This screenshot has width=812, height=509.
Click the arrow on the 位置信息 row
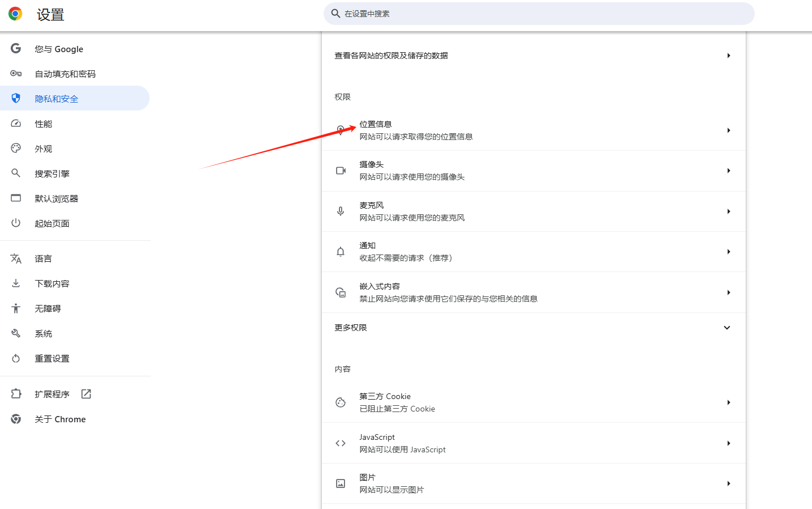click(729, 130)
